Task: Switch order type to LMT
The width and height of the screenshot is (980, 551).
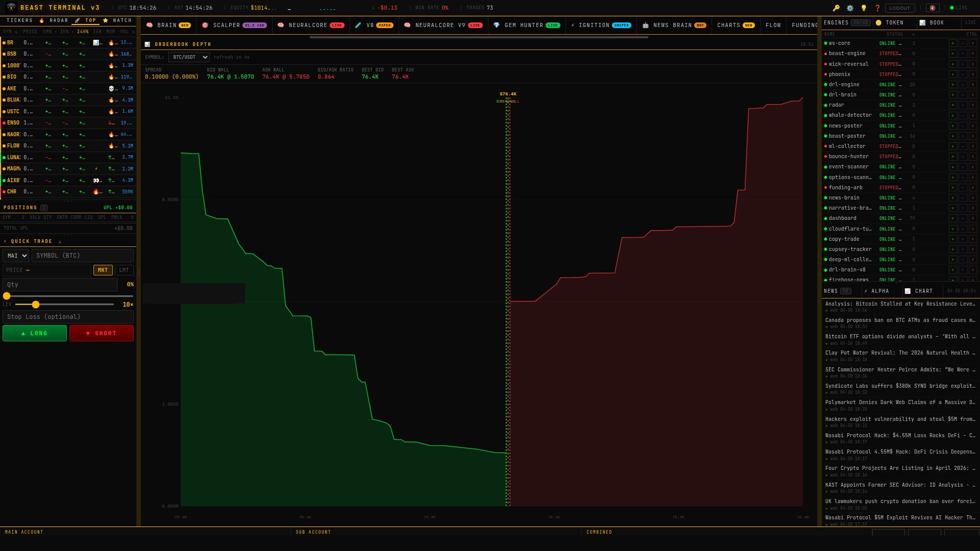Action: 124,270
